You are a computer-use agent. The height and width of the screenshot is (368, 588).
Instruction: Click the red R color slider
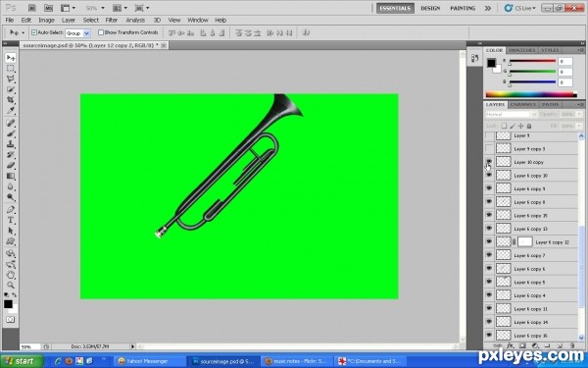(532, 61)
